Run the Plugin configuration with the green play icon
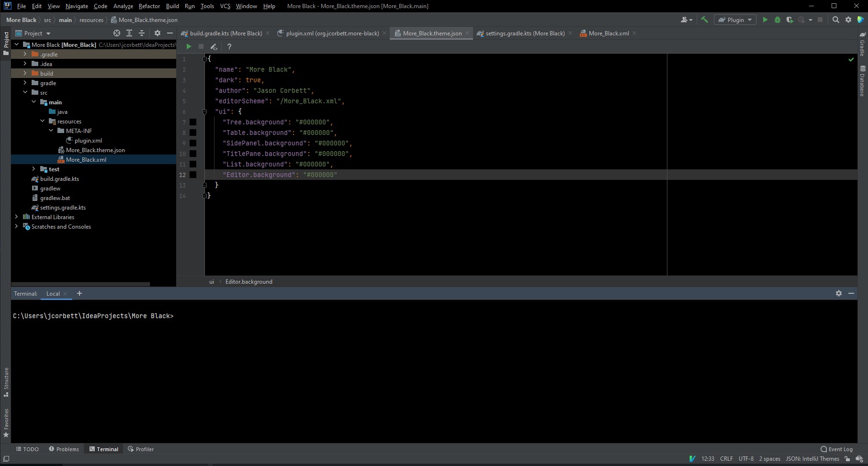The width and height of the screenshot is (868, 466). tap(765, 20)
